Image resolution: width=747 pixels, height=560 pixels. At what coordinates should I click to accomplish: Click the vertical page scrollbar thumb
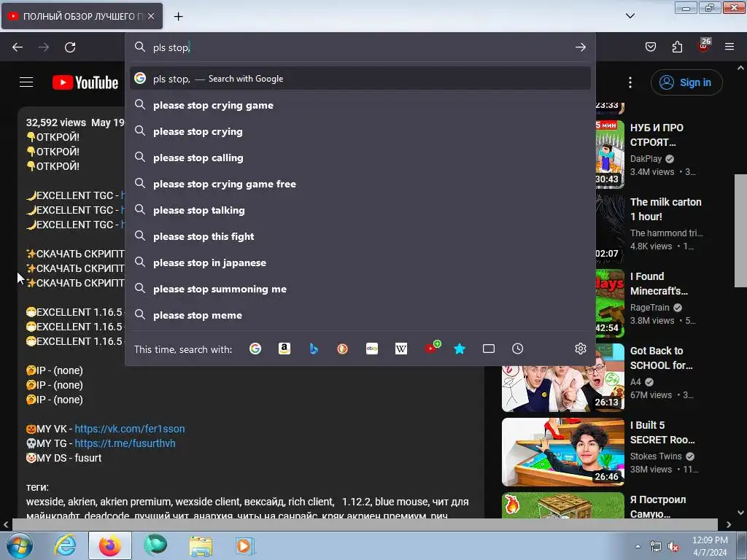coord(740,231)
